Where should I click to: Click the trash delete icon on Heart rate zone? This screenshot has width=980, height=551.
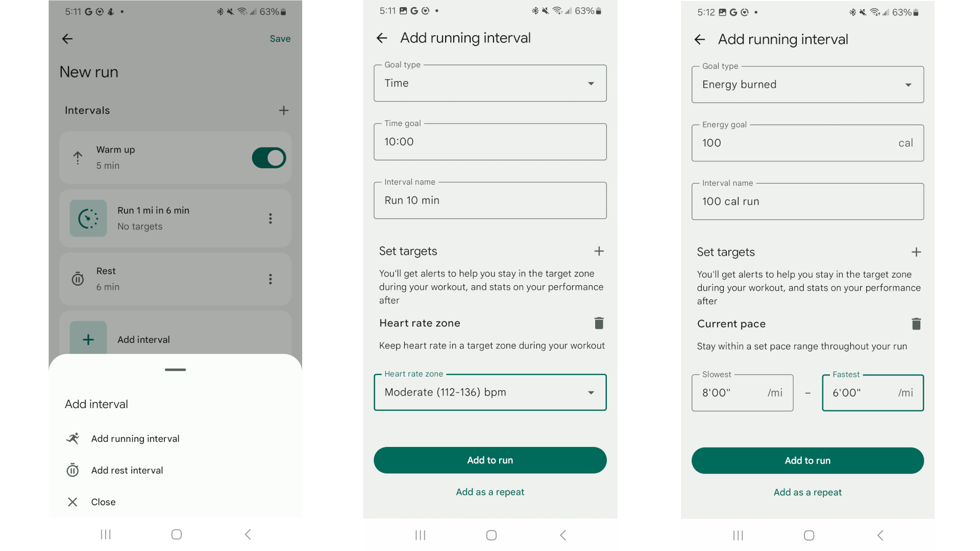click(597, 323)
